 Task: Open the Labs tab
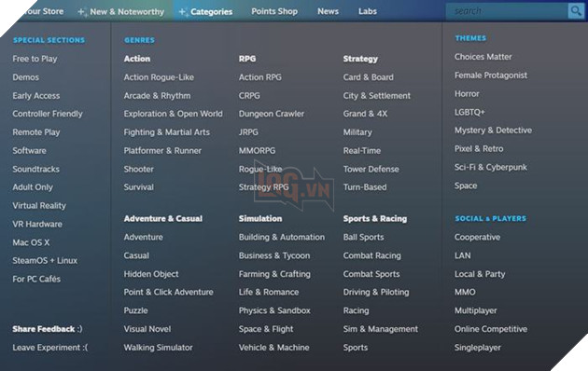[x=368, y=11]
